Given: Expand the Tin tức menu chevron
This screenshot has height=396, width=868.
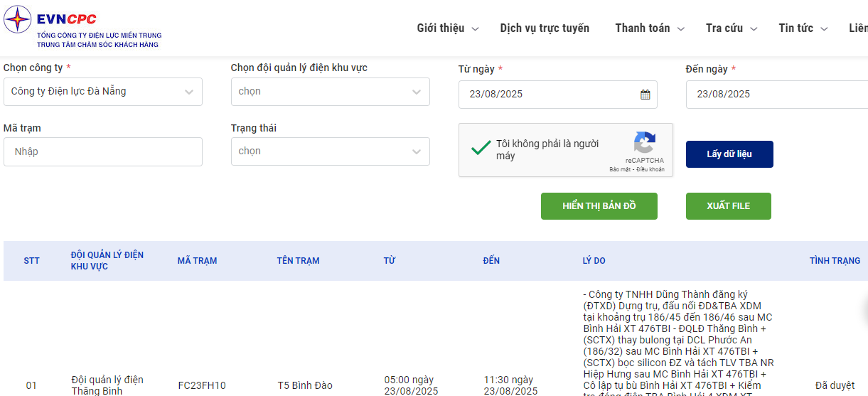Looking at the screenshot, I should click(825, 29).
